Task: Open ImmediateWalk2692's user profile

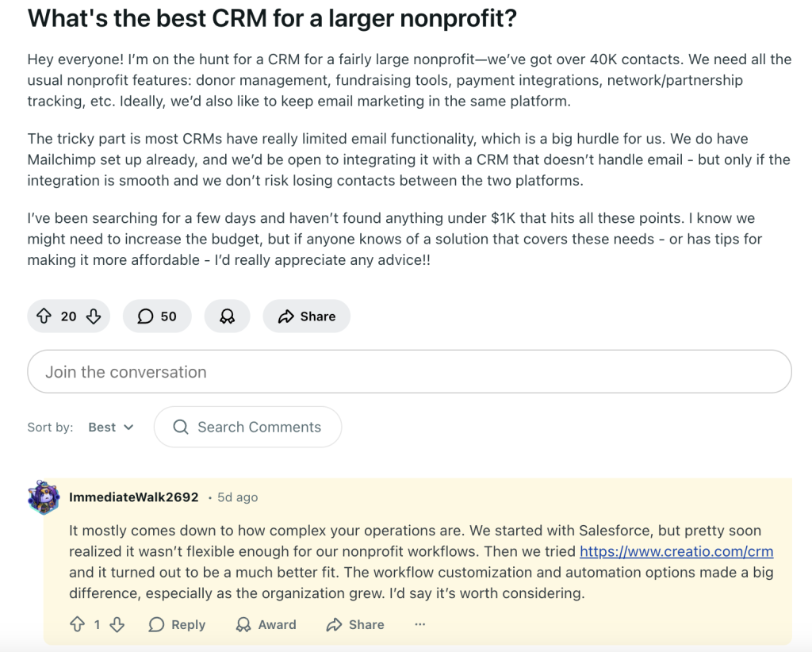Action: [x=134, y=497]
